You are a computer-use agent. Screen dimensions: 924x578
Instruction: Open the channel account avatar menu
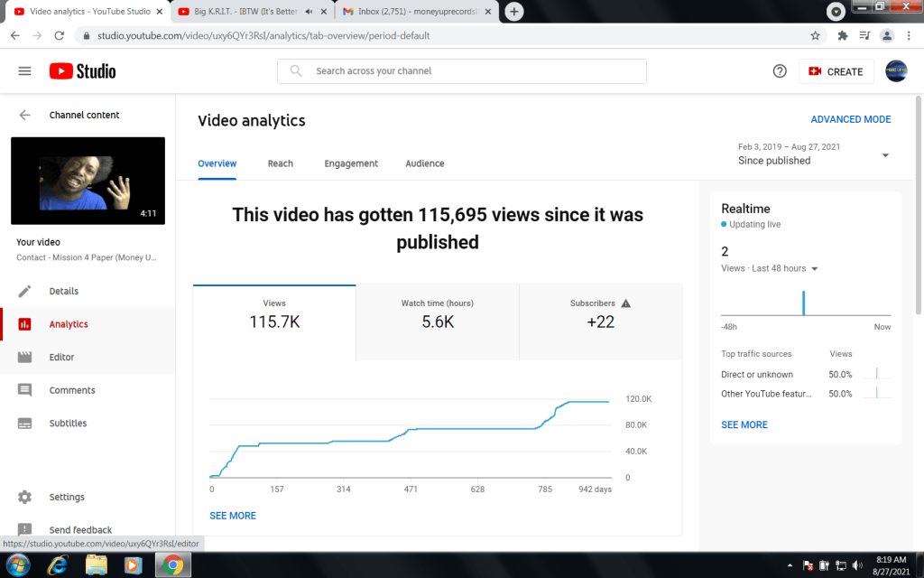[x=896, y=71]
